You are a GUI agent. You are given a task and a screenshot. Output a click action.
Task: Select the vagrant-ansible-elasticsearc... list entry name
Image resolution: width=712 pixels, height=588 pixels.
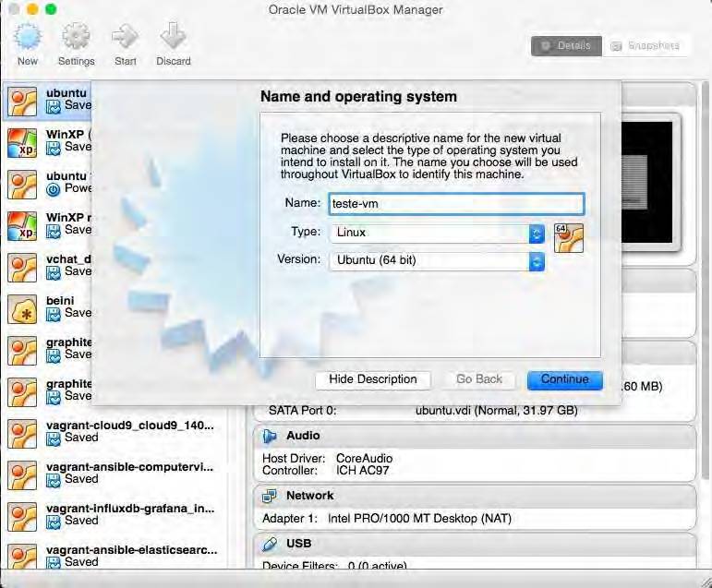[x=132, y=550]
